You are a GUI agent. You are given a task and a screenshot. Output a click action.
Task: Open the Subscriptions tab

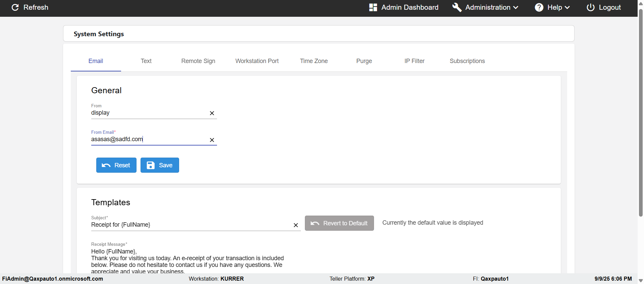point(467,61)
